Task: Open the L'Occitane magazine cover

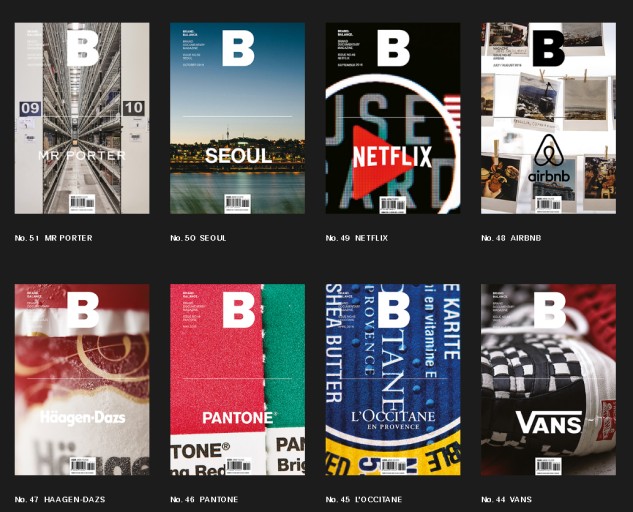Action: (393, 380)
